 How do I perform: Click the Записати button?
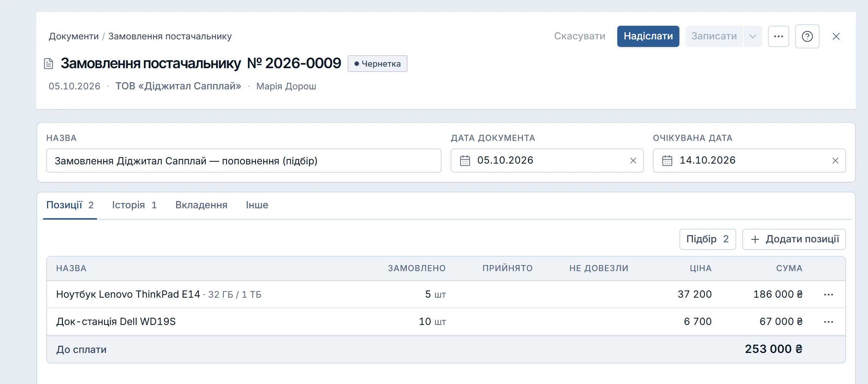(x=714, y=36)
